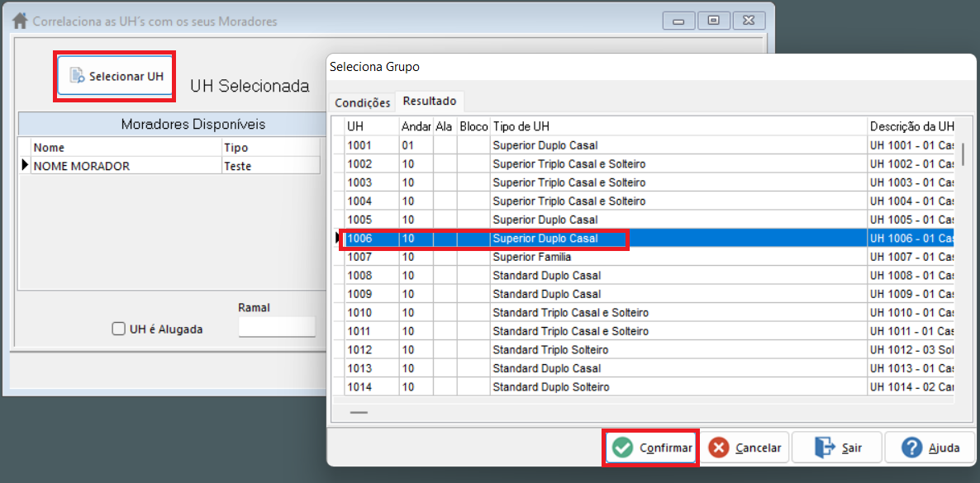Switch to the Resultado tab

429,102
